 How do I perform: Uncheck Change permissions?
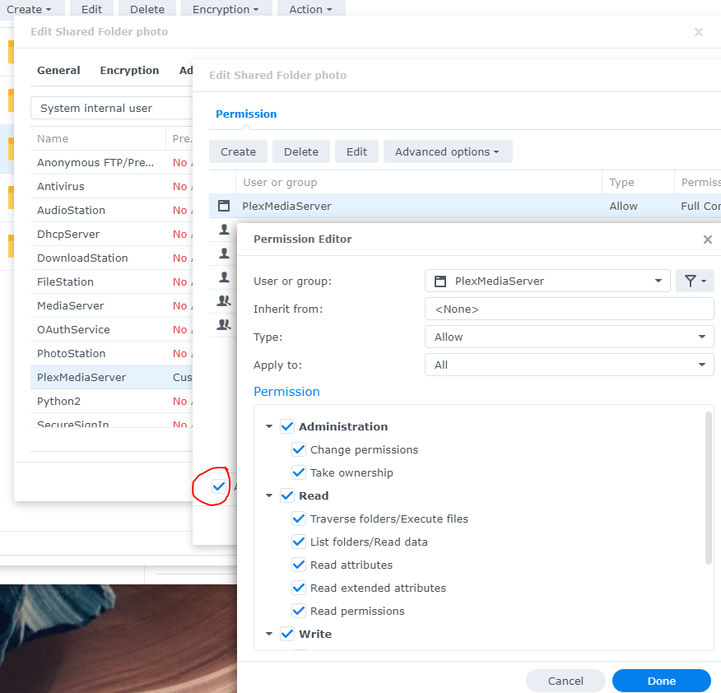pos(298,449)
